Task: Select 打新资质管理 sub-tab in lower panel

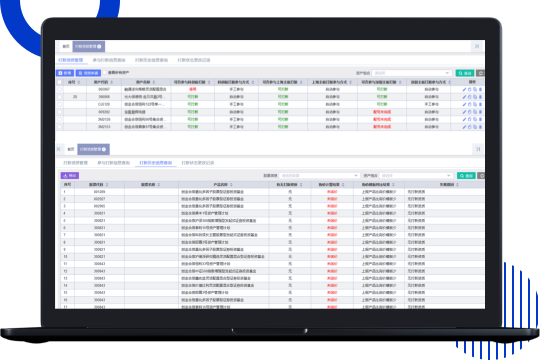Action: 75,163
